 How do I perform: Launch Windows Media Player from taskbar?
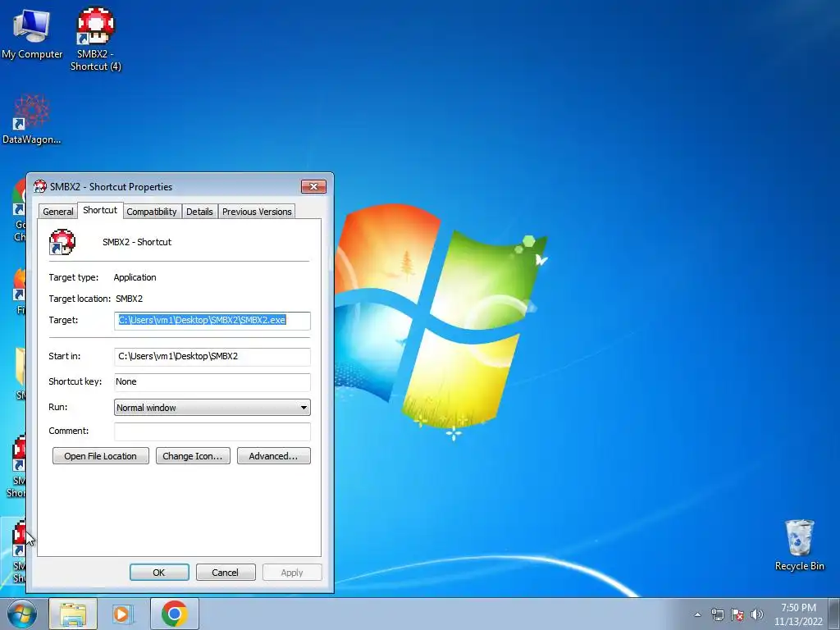point(123,614)
